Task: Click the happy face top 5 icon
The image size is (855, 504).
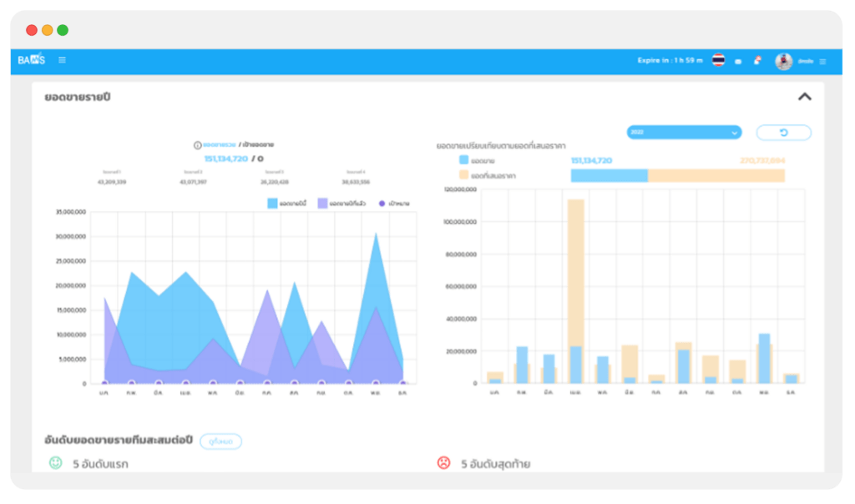Action: 56,463
